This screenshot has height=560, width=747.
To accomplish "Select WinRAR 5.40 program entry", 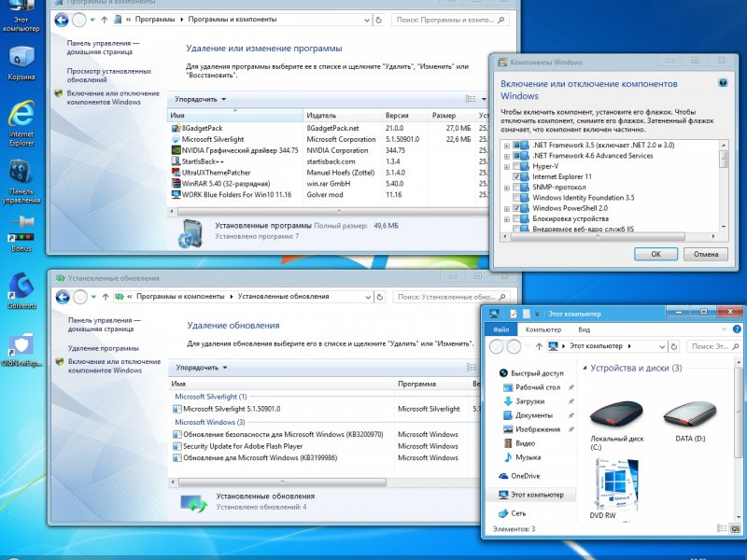I will click(221, 184).
